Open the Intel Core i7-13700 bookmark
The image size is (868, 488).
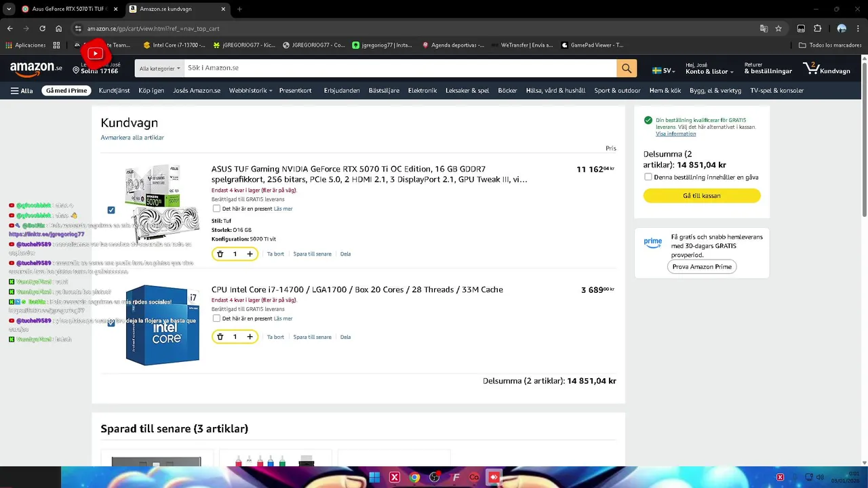[174, 45]
